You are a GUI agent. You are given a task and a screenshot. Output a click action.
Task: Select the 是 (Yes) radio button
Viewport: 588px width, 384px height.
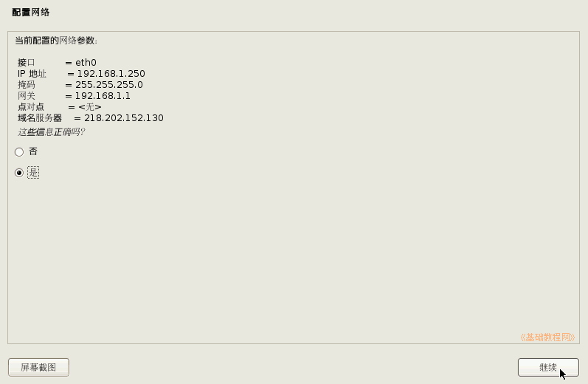(19, 173)
